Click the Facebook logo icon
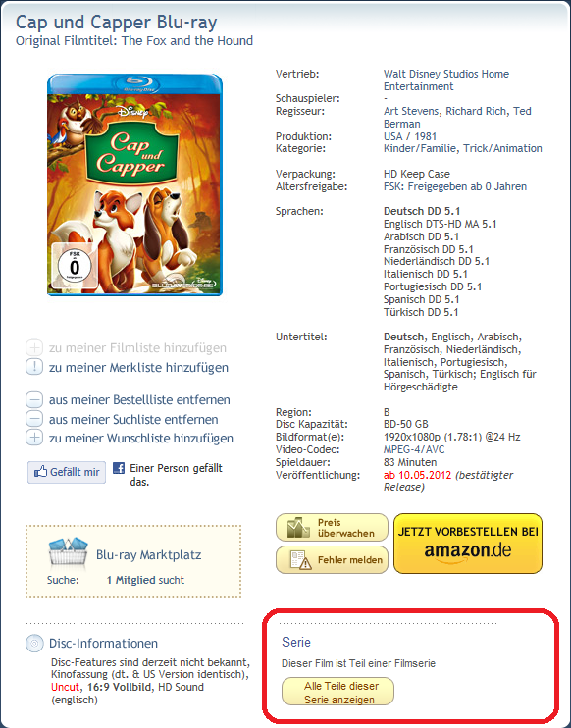The height and width of the screenshot is (728, 571). [x=119, y=468]
